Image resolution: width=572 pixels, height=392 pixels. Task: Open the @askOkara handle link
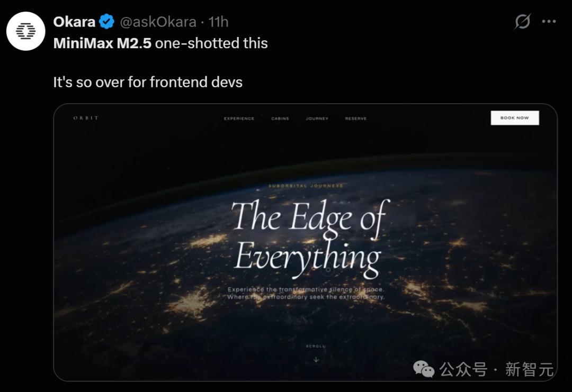coord(158,22)
